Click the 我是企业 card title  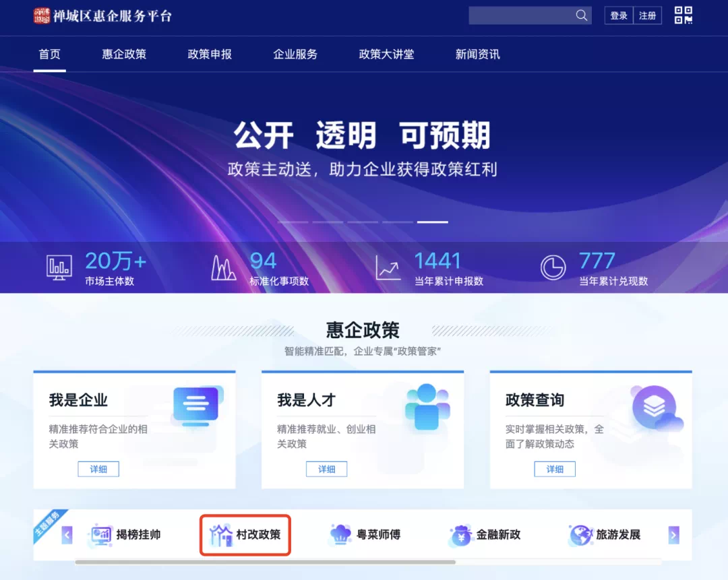78,400
